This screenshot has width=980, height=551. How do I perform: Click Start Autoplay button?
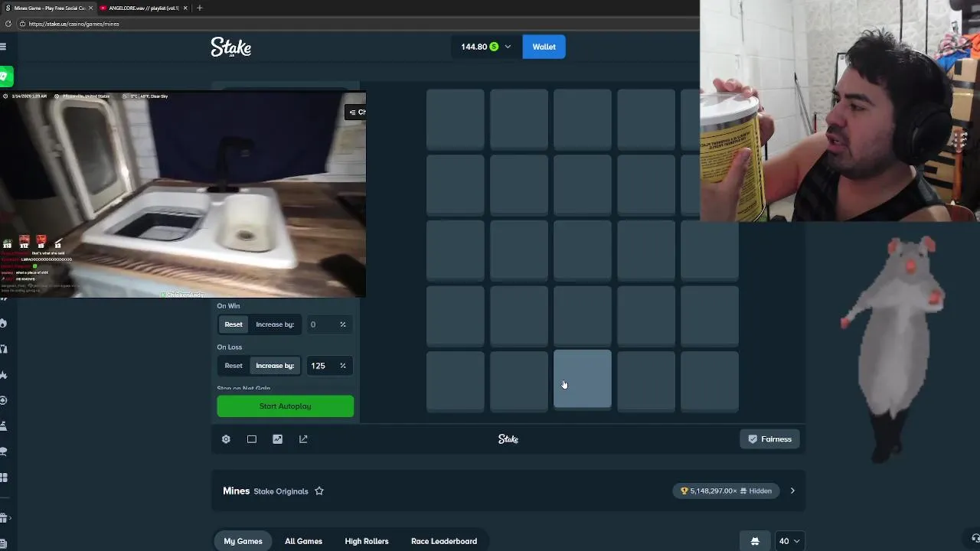click(285, 406)
